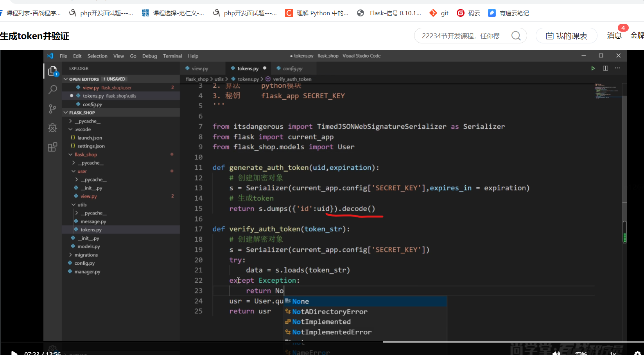
Task: Collapse the user folder
Action: coord(74,171)
